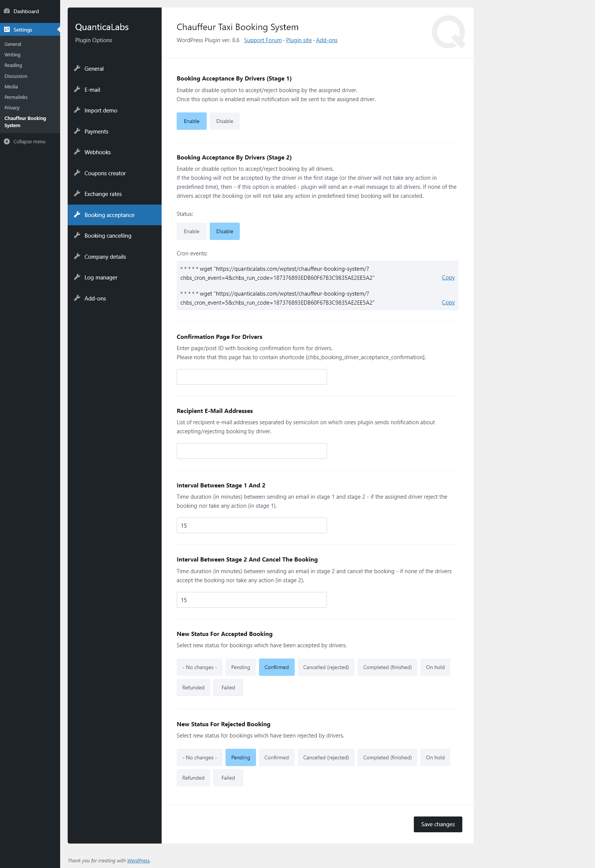Image resolution: width=595 pixels, height=868 pixels.
Task: Focus the Recipient E-Mail Addresses field
Action: 251,451
